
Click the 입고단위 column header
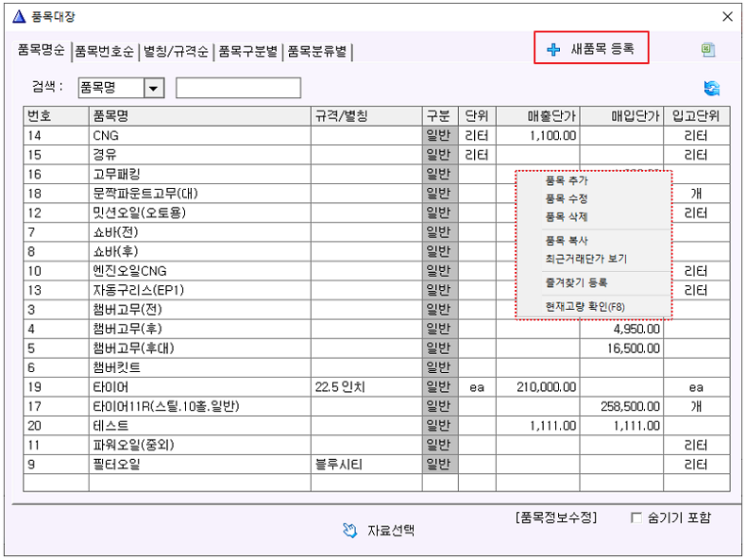(697, 116)
